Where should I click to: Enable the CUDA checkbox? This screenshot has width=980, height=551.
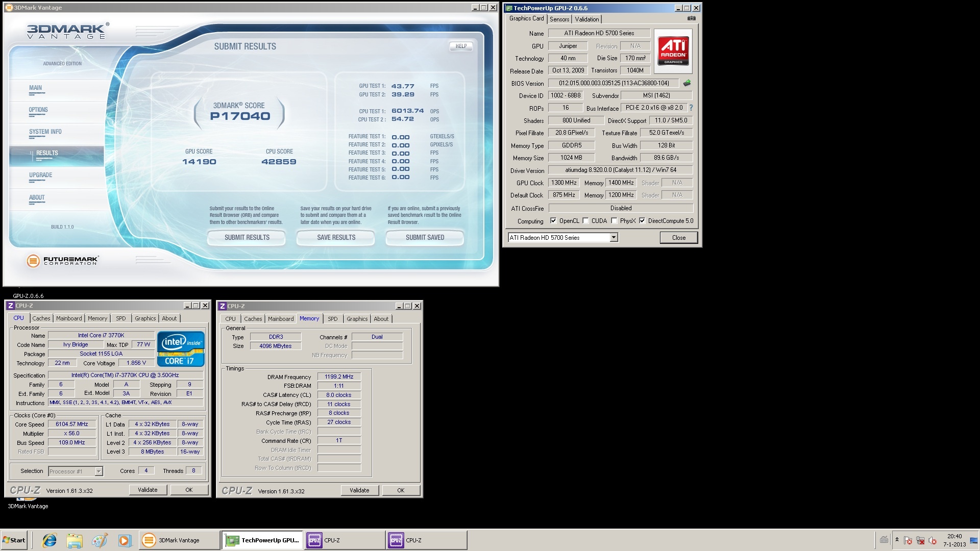pos(585,221)
